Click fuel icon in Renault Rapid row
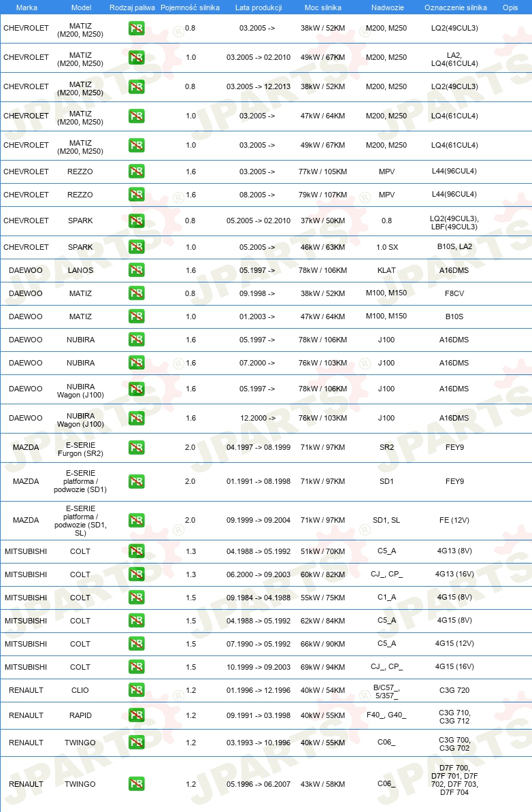The image size is (532, 812). pyautogui.click(x=137, y=715)
